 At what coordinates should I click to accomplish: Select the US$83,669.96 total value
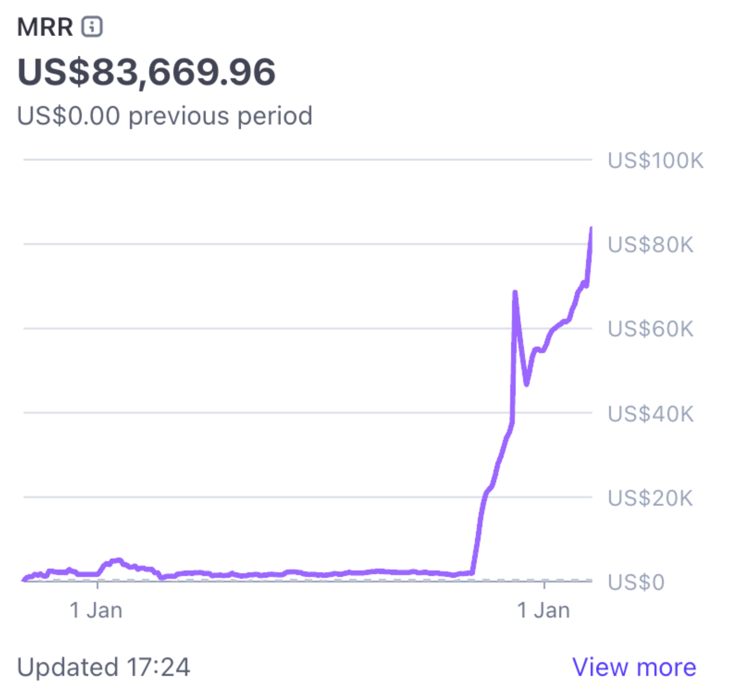[x=146, y=72]
